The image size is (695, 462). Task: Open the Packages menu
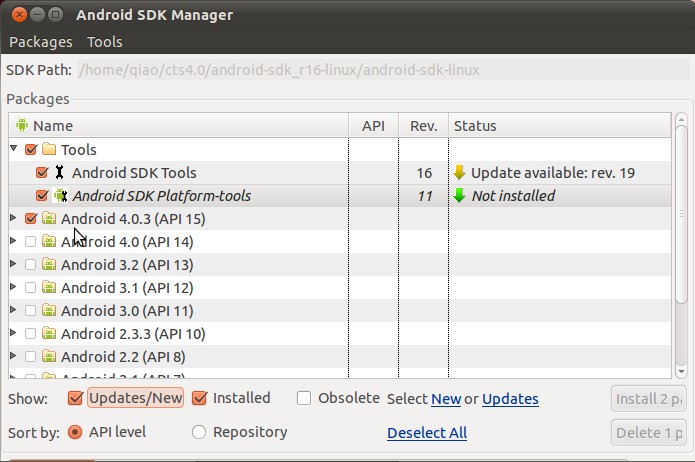click(x=41, y=42)
